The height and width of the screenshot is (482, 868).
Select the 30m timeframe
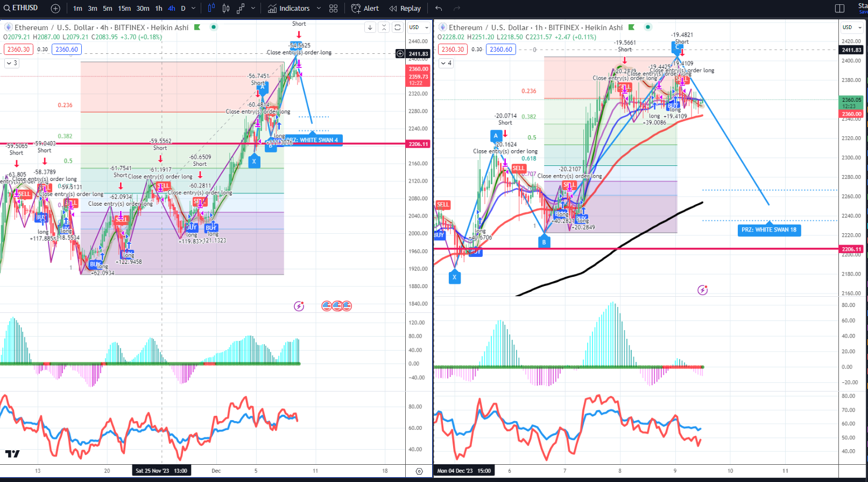143,8
